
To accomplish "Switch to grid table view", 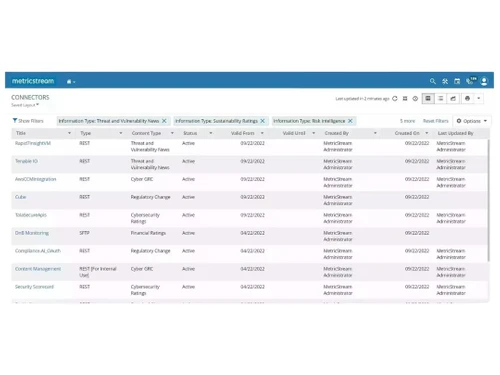I will point(428,98).
